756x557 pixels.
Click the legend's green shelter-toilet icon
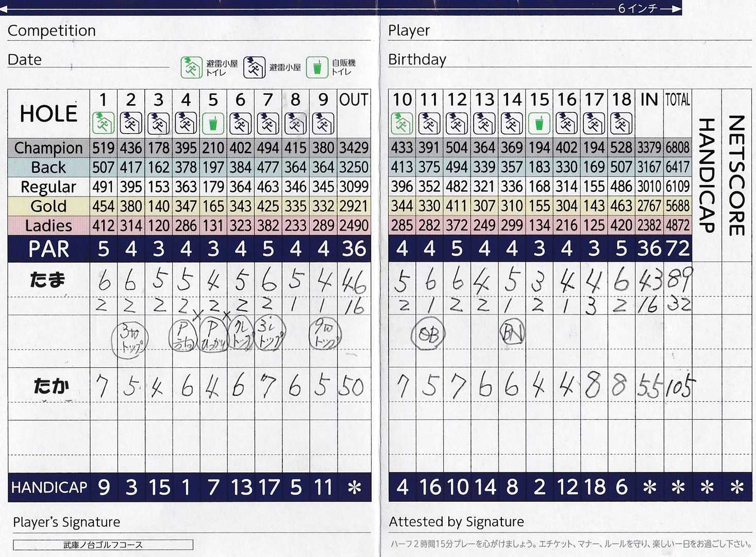point(191,67)
